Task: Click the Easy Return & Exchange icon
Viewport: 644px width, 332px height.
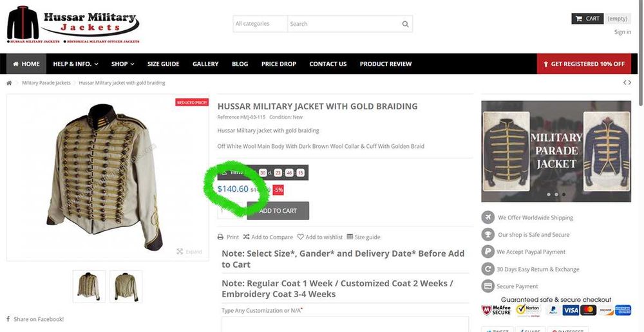Action: tap(488, 269)
